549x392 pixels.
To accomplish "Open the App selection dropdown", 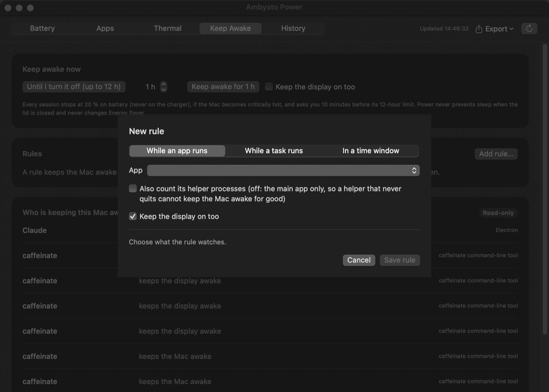I will [x=283, y=170].
